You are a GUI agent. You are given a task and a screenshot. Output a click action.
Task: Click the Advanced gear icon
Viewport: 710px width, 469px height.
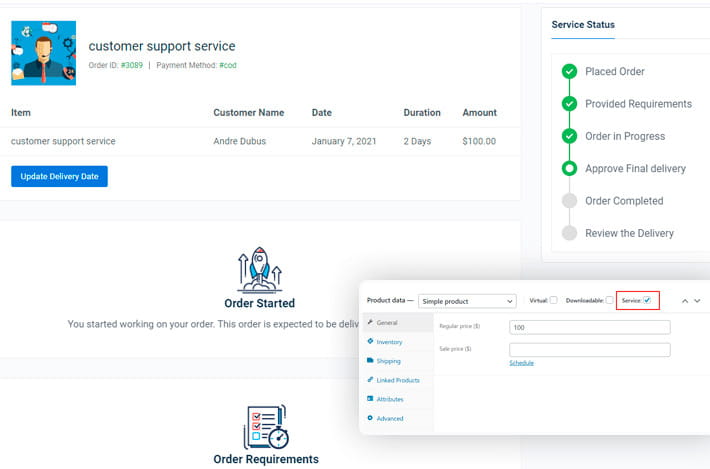click(370, 418)
